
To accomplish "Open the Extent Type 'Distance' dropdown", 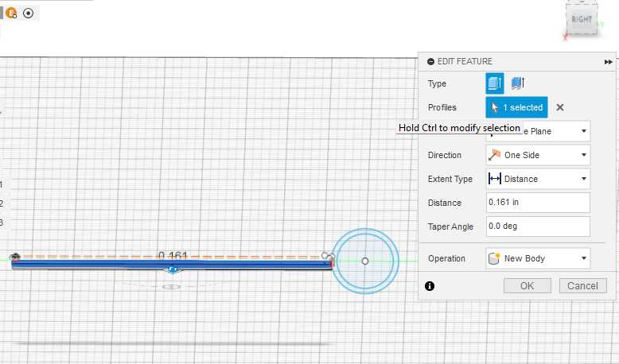I will click(x=538, y=179).
